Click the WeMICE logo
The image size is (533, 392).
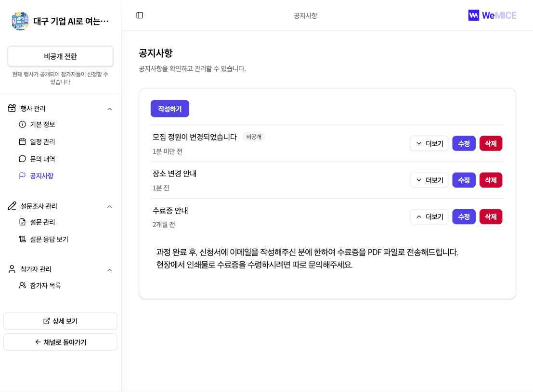[x=492, y=15]
